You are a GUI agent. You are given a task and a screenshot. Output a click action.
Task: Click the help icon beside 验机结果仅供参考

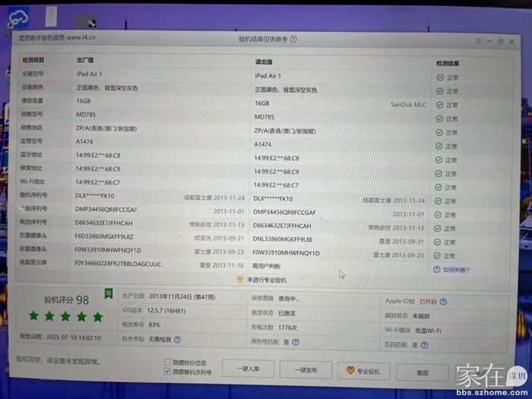pyautogui.click(x=293, y=40)
